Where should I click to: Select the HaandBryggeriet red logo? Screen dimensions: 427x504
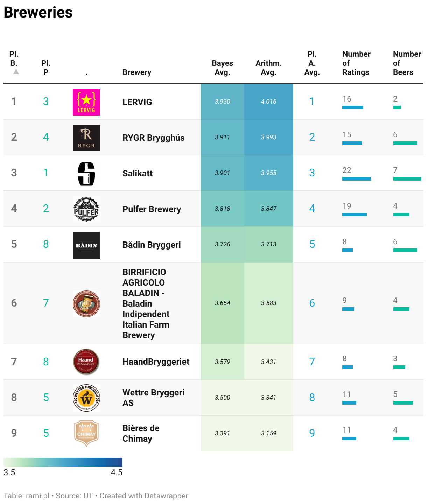86,362
